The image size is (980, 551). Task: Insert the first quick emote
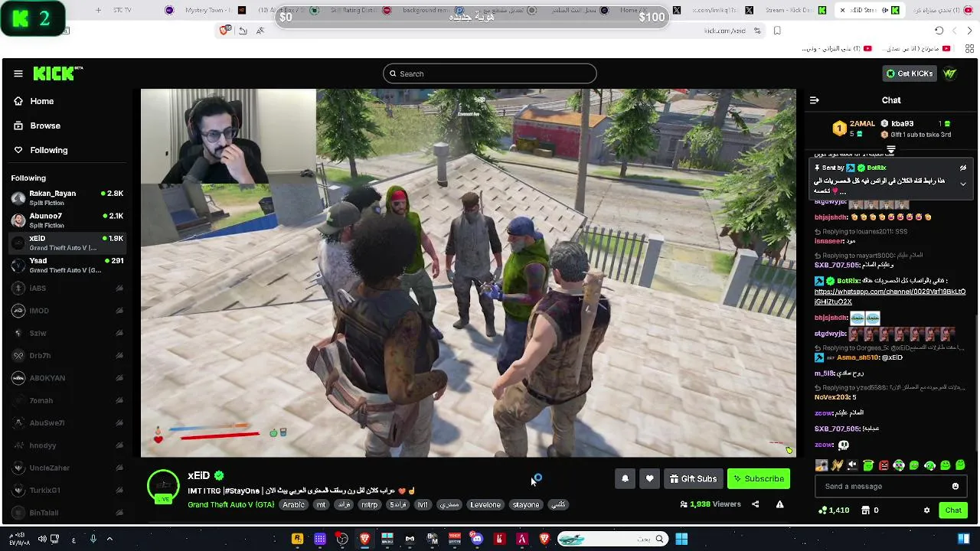(x=822, y=465)
